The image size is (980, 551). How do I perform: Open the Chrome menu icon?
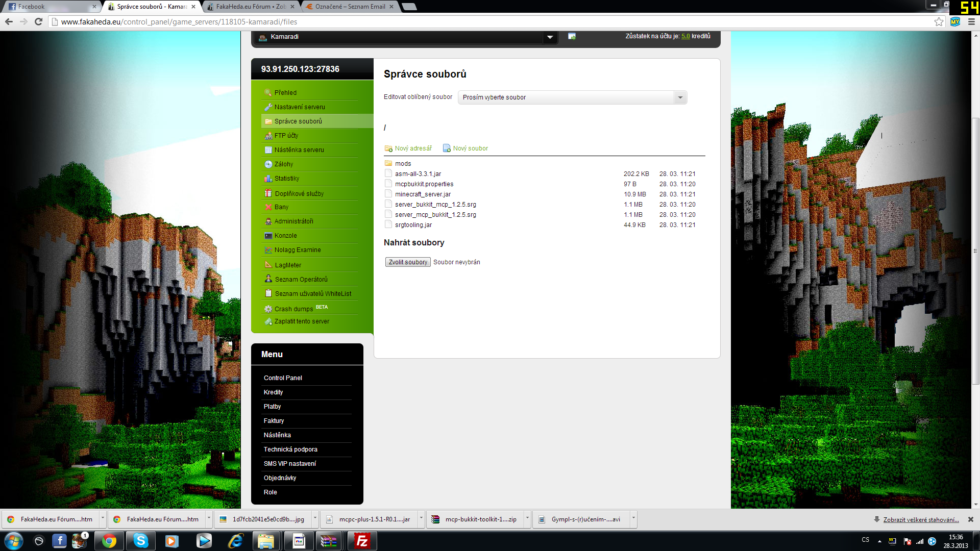click(x=971, y=21)
